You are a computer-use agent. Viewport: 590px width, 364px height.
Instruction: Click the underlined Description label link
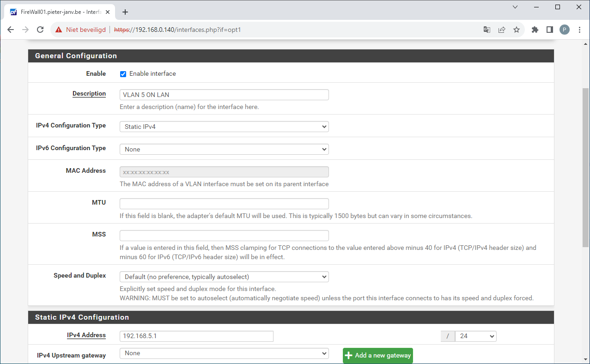pyautogui.click(x=89, y=94)
